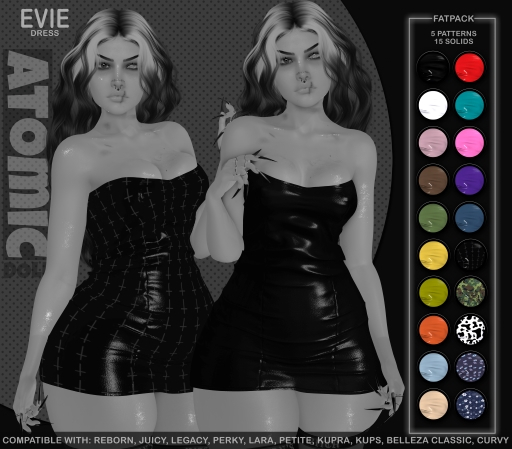Select the navy cloud pattern swatch above floral
512x449 pixels.
469,367
